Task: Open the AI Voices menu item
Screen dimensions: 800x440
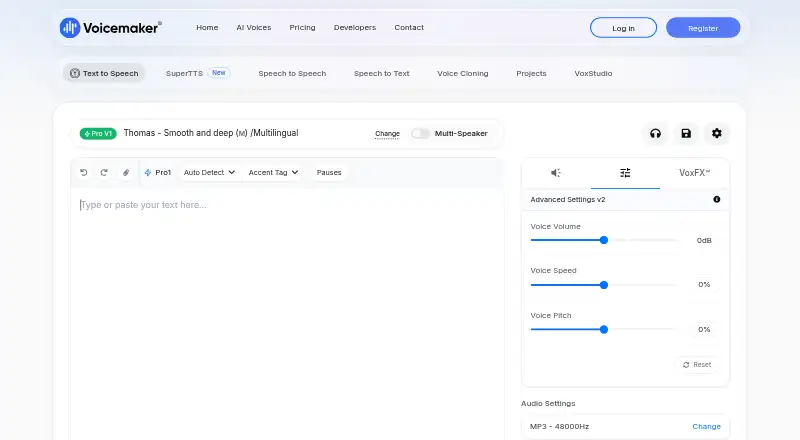Action: (254, 28)
